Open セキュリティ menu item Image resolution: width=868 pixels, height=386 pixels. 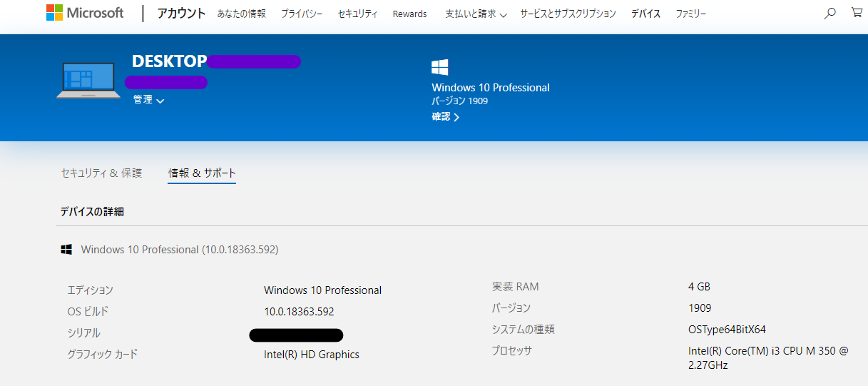pyautogui.click(x=357, y=14)
